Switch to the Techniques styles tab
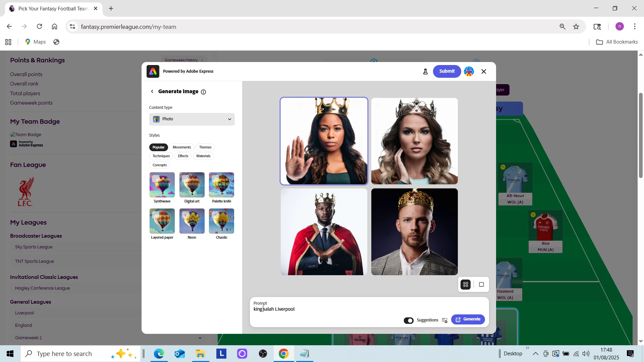Screen dimensions: 644x362 (161, 156)
